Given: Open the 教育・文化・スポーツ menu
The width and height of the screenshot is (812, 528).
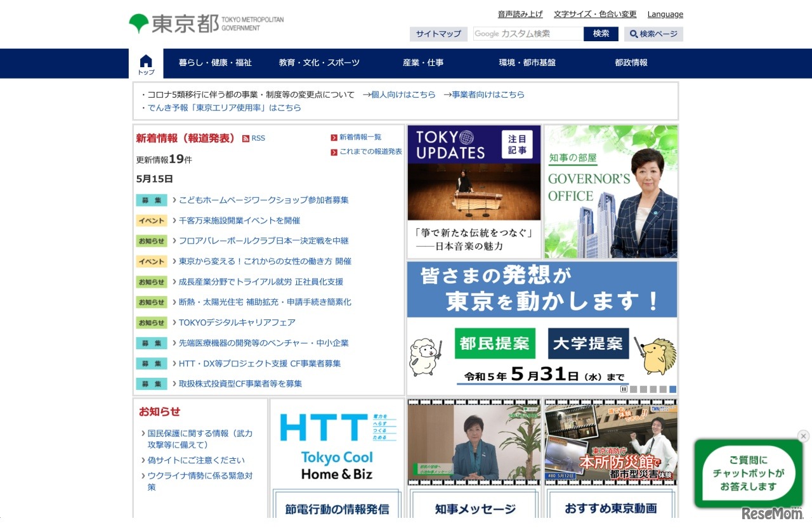Looking at the screenshot, I should click(319, 63).
